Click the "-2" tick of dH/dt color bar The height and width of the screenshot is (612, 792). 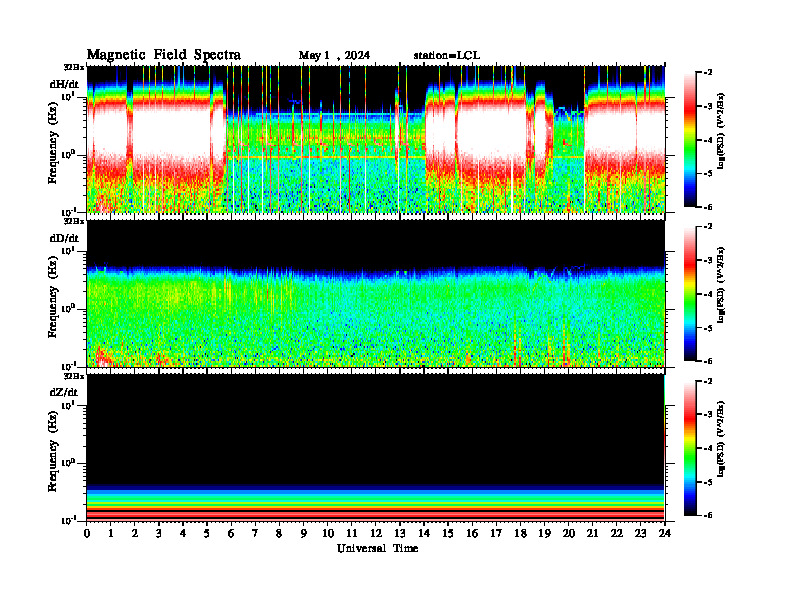[709, 73]
